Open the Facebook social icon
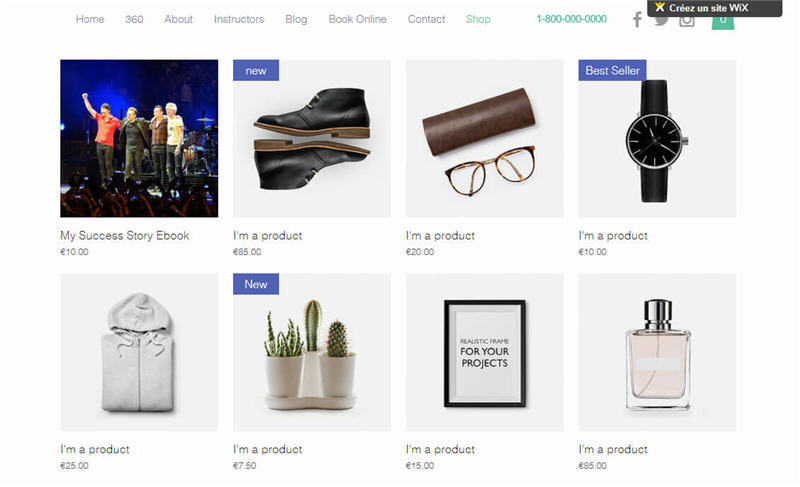This screenshot has width=800, height=487. pos(637,20)
